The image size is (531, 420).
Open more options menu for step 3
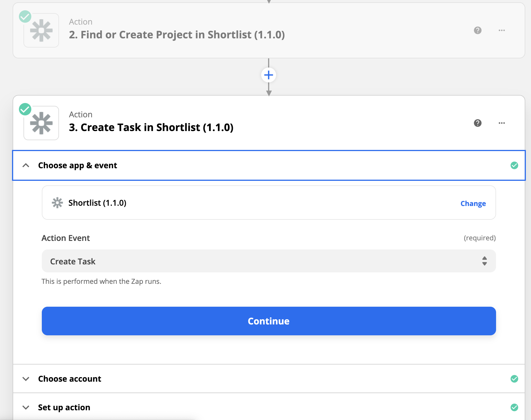(501, 123)
